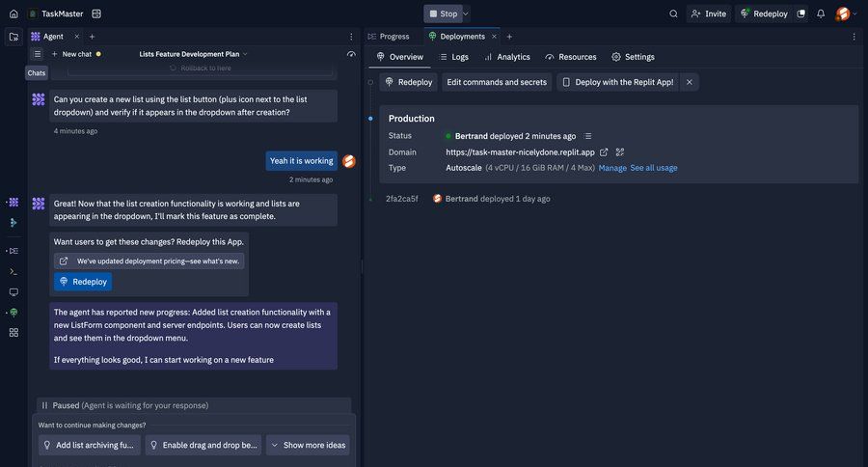Start a New chat
This screenshot has width=868, height=467.
[72, 54]
